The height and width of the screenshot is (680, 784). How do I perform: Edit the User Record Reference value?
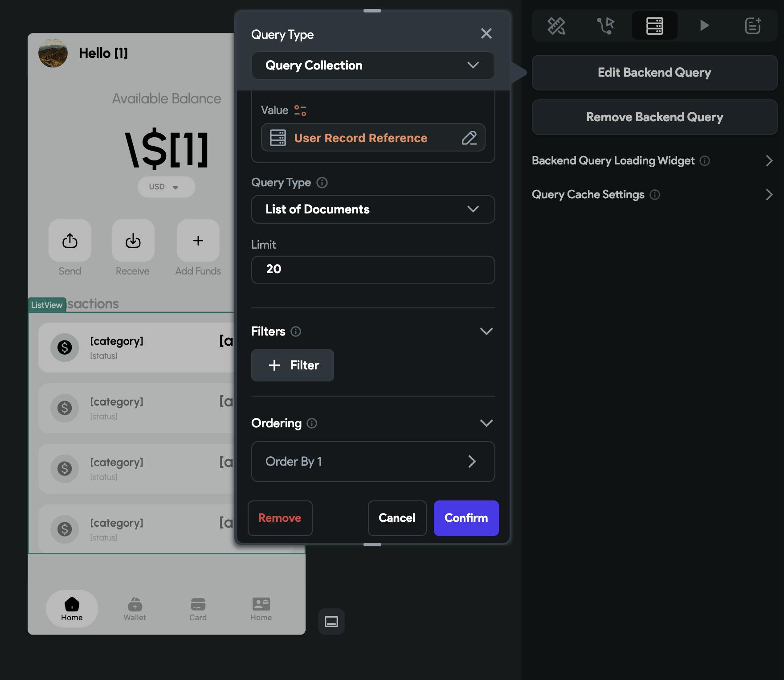click(x=469, y=138)
